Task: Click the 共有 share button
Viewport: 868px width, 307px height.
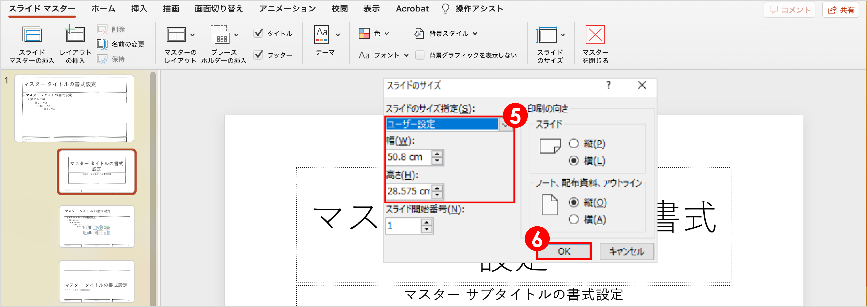Action: tap(841, 10)
